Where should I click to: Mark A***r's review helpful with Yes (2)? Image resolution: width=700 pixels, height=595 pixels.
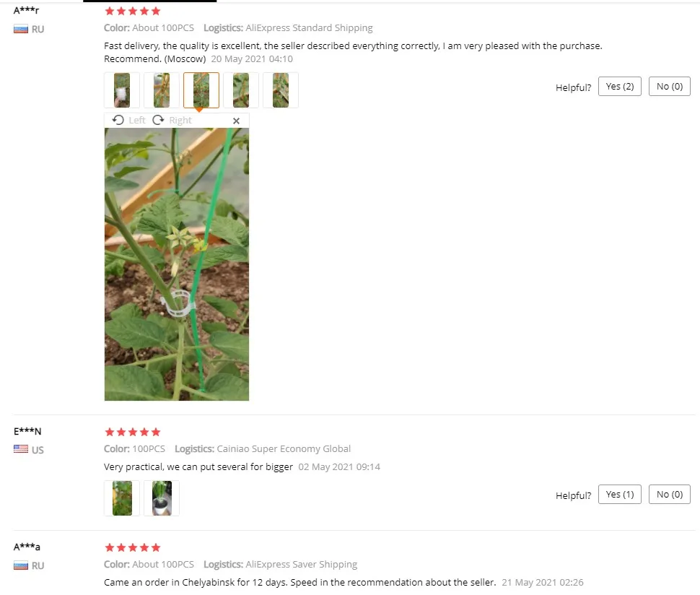click(x=620, y=86)
